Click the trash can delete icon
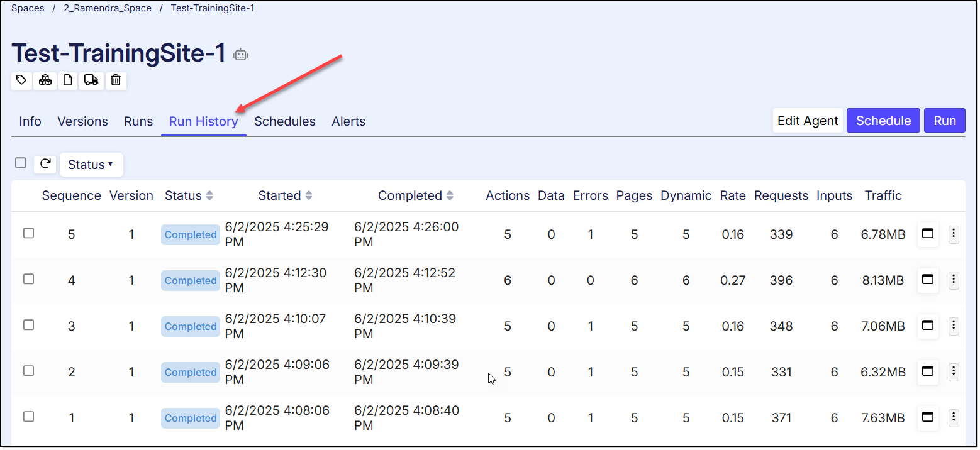980x450 pixels. tap(116, 80)
